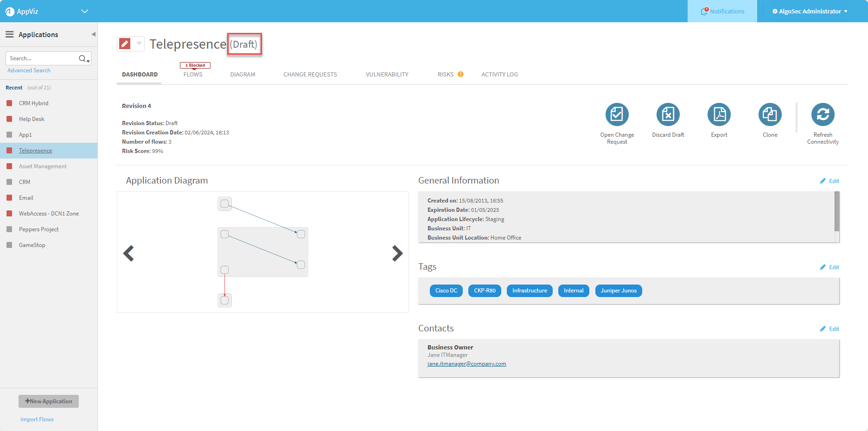Image resolution: width=868 pixels, height=431 pixels.
Task: Select CRM Hybrid in recent applications
Action: click(x=33, y=103)
